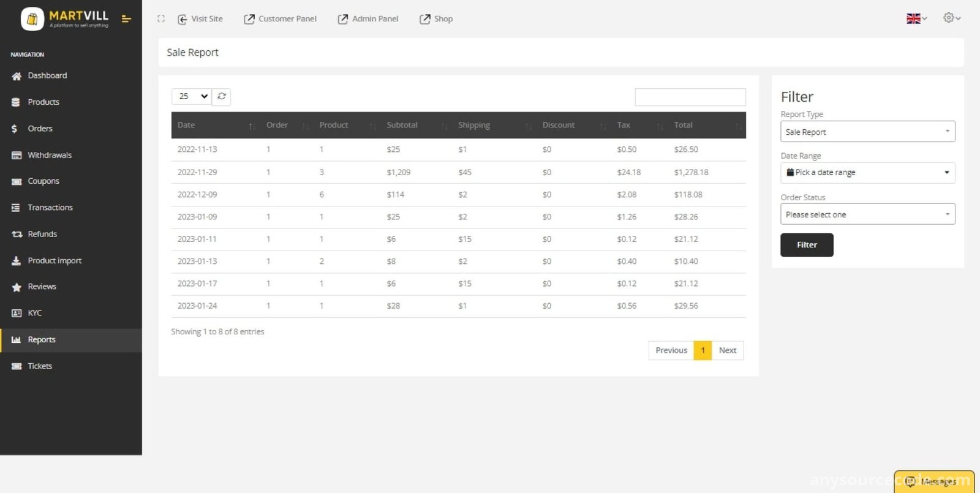Click the black Filter button
This screenshot has height=493, width=980.
[x=807, y=245]
